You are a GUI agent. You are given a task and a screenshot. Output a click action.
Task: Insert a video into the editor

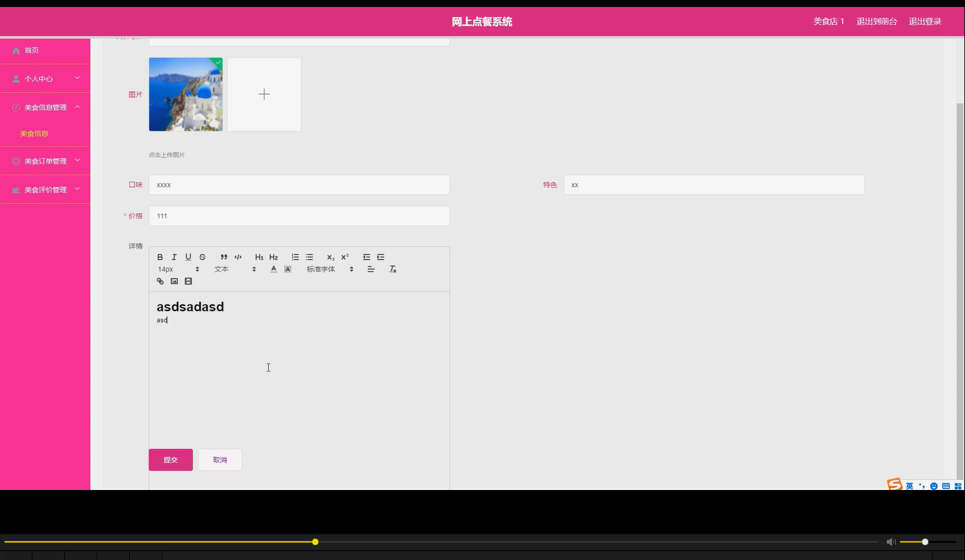tap(188, 281)
